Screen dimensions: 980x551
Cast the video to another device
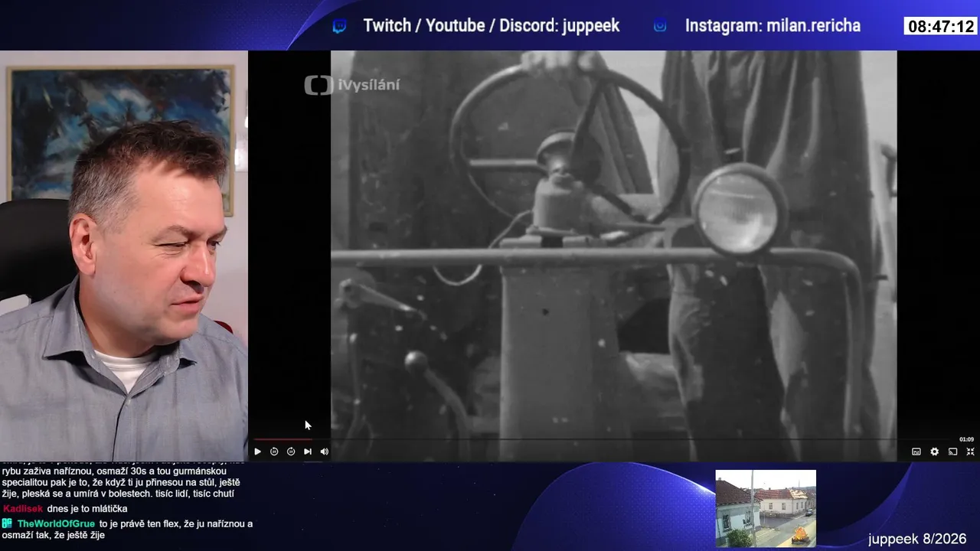tap(953, 452)
